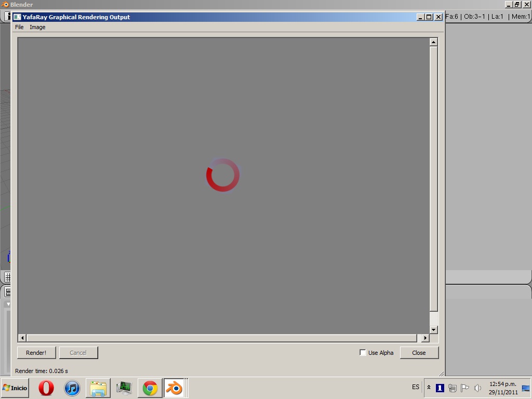Screen dimensions: 532x399
Task: Click the YafaRay window resize grip corner
Action: click(x=441, y=374)
